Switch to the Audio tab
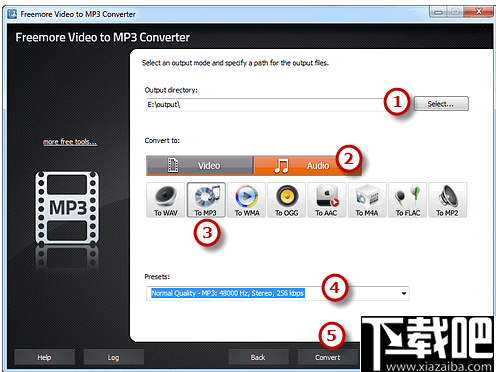This screenshot has height=372, width=496. [x=307, y=165]
